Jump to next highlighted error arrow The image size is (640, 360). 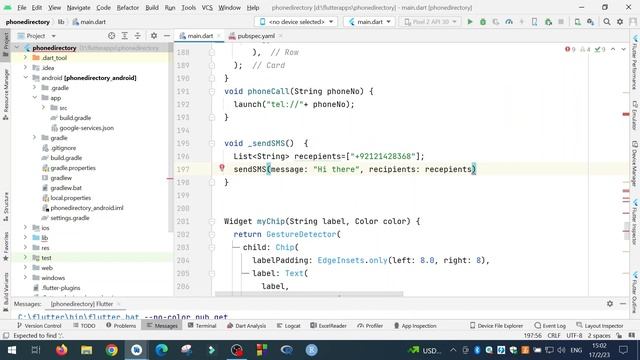[623, 49]
